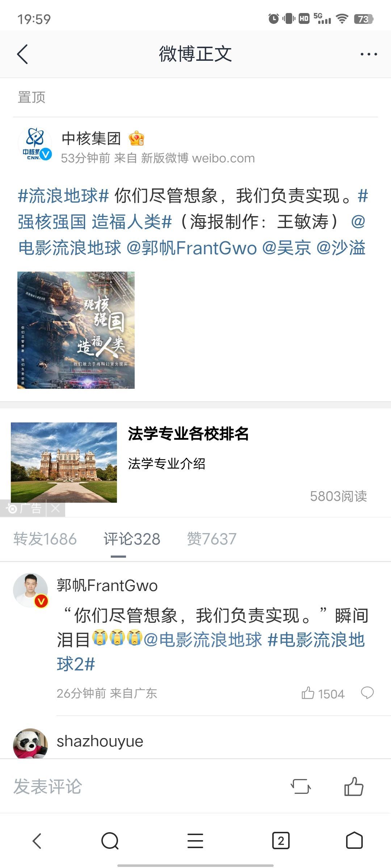This screenshot has height=868, width=391.
Task: Open the 中核集团 profile avatar
Action: tap(35, 144)
